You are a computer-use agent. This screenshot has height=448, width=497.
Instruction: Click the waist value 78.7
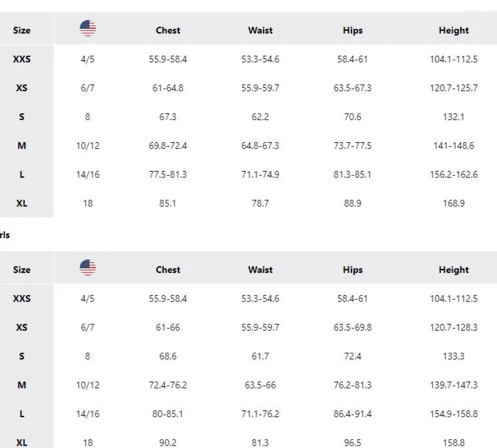click(x=260, y=203)
